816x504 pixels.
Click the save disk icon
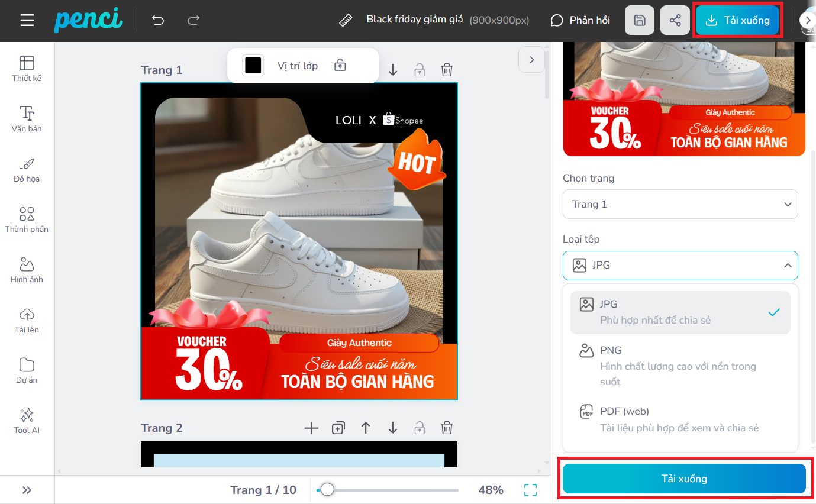click(640, 21)
